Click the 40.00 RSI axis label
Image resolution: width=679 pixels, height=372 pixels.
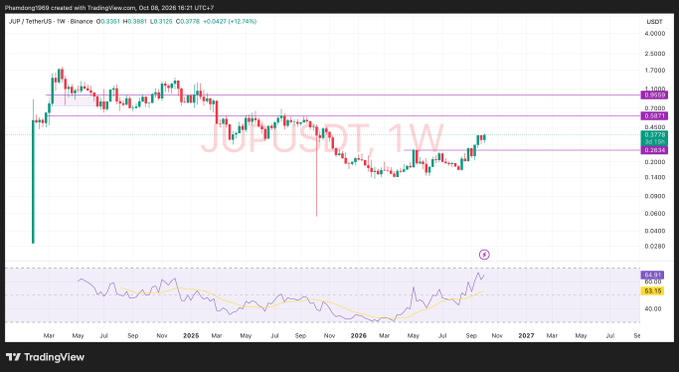pos(653,309)
